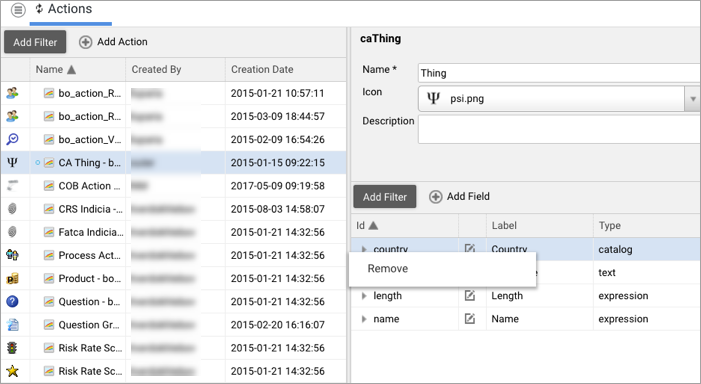Sort fields by Id column

(x=367, y=226)
